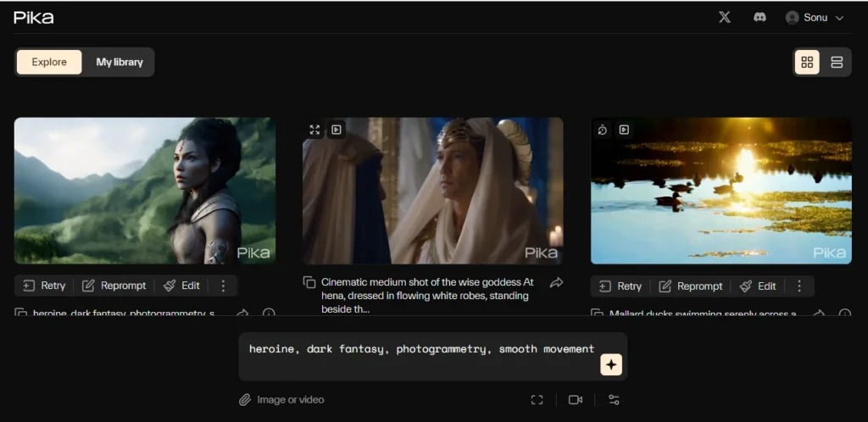The image size is (868, 422).
Task: Switch to grid view layout
Action: coord(807,62)
